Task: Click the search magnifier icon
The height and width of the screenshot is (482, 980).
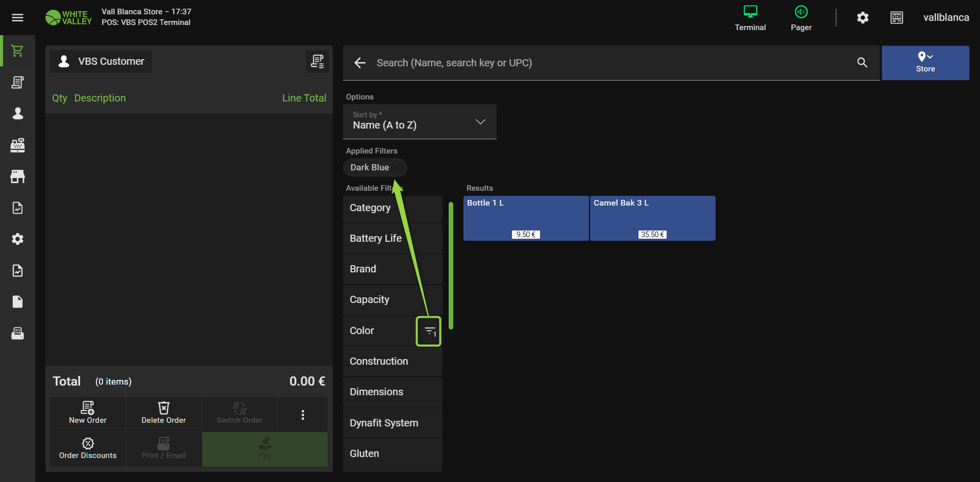Action: 862,63
